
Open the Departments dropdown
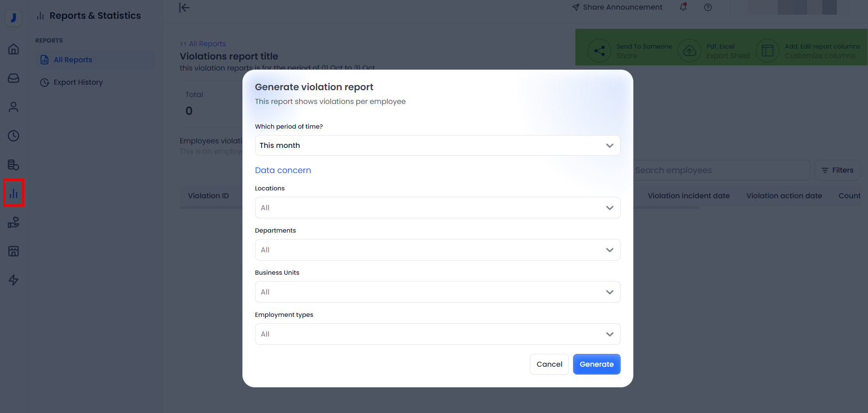[x=437, y=250]
